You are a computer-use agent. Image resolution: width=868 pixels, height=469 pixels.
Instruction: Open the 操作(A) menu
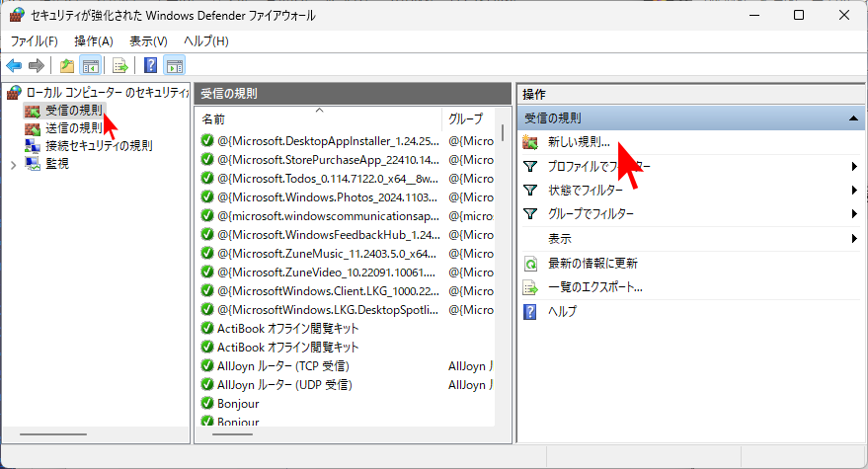pyautogui.click(x=94, y=41)
